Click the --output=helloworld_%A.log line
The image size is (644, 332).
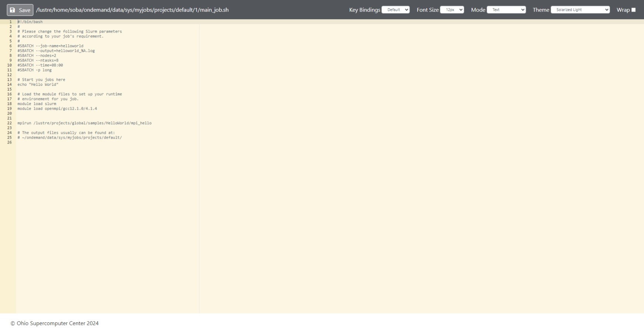[x=56, y=51]
